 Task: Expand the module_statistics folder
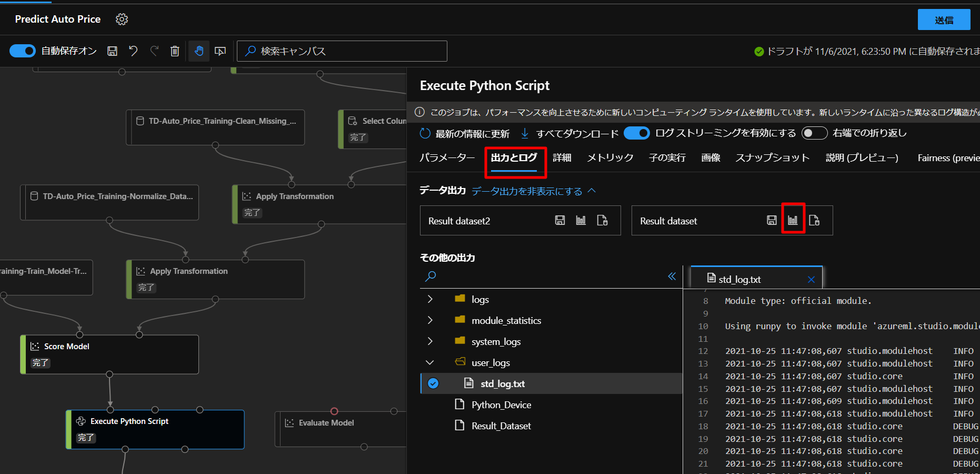(430, 320)
